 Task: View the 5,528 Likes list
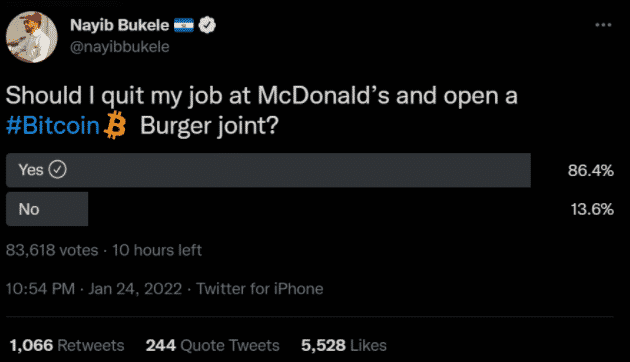click(x=344, y=346)
